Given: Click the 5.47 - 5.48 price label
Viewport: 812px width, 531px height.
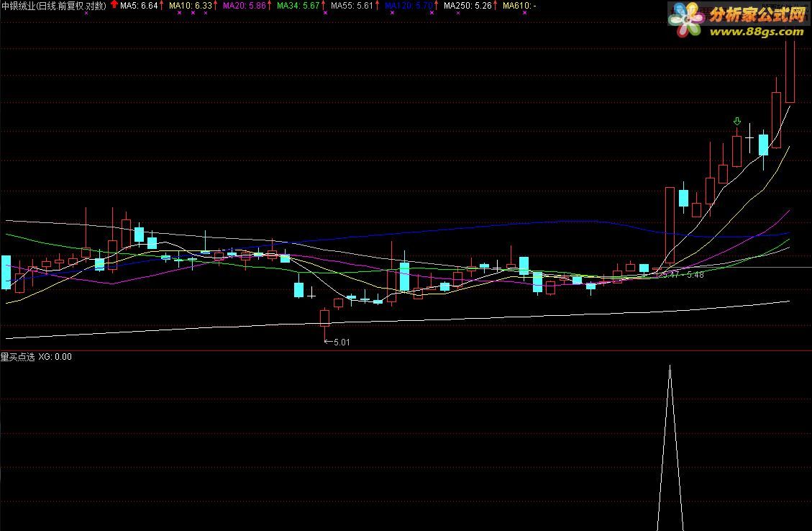Looking at the screenshot, I should pyautogui.click(x=683, y=275).
